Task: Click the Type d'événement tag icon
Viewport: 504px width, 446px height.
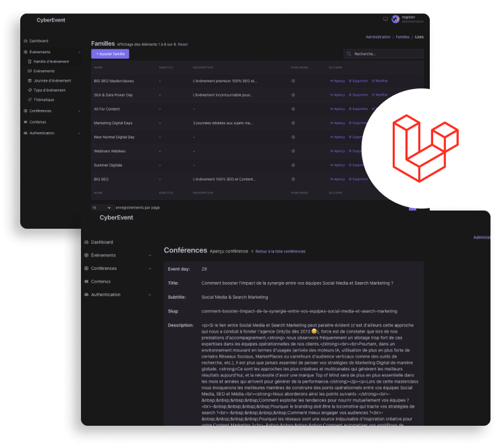Action: 30,90
